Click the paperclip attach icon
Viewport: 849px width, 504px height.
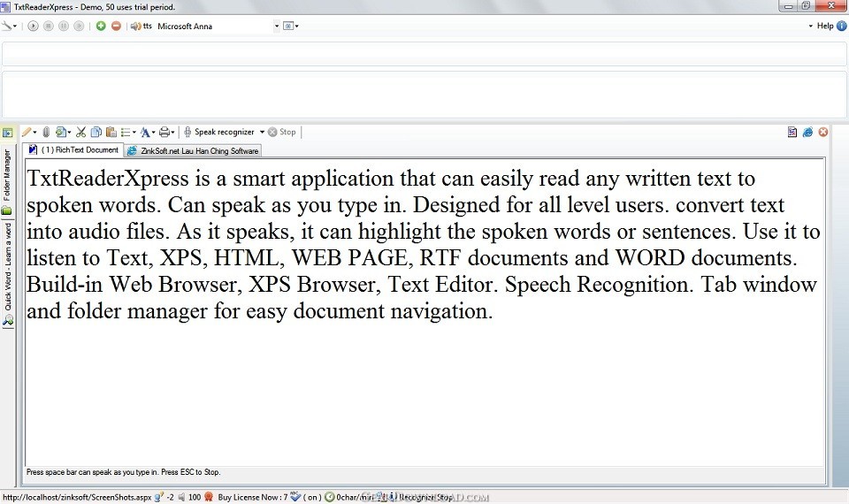pos(46,132)
